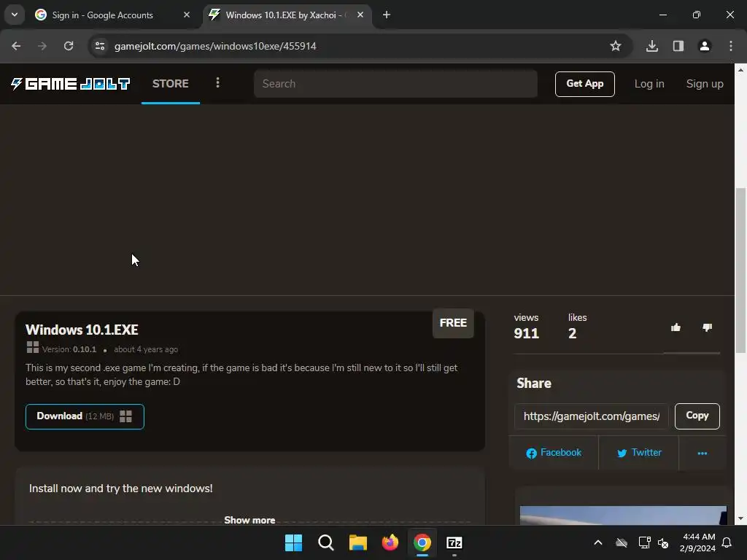747x560 pixels.
Task: Click the page vertical scrollbar thumb
Action: click(740, 270)
